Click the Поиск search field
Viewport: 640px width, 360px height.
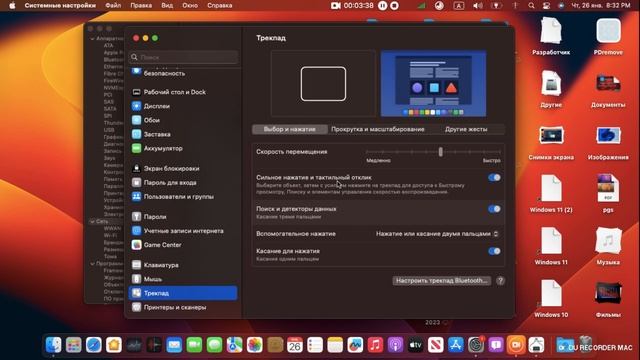point(184,57)
